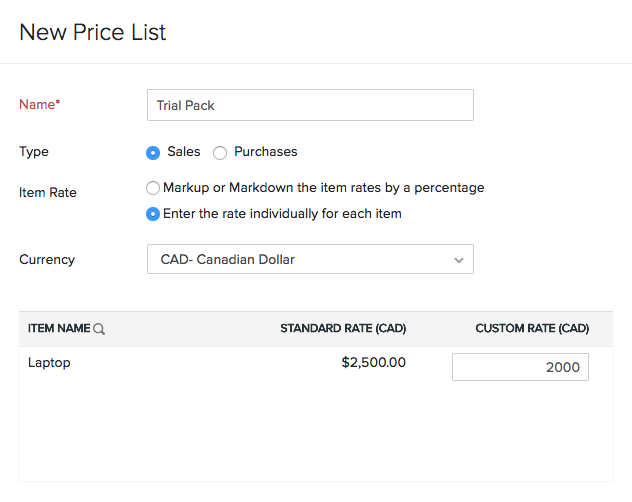Image resolution: width=632 pixels, height=502 pixels.
Task: Click the Standard Rate (CAD) column header
Action: pyautogui.click(x=343, y=328)
